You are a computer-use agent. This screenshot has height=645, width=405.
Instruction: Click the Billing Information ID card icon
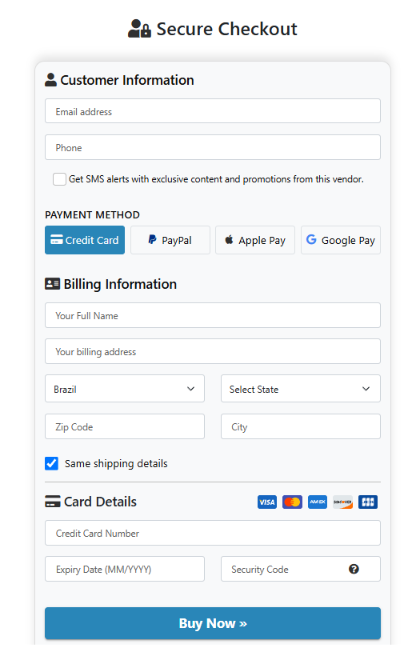[x=52, y=284]
